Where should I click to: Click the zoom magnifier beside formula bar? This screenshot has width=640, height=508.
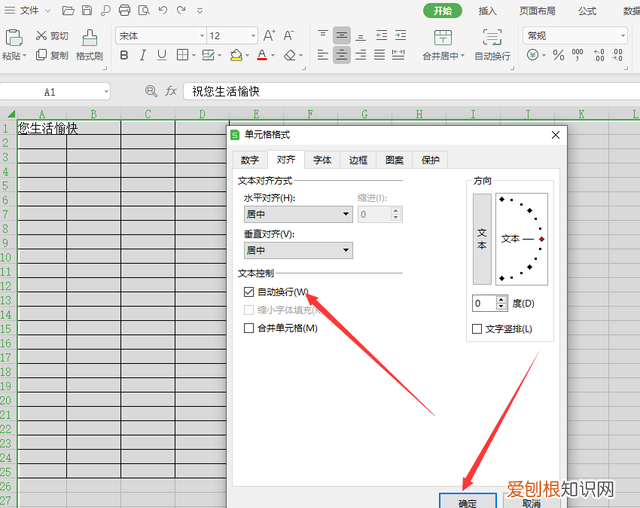(x=151, y=91)
